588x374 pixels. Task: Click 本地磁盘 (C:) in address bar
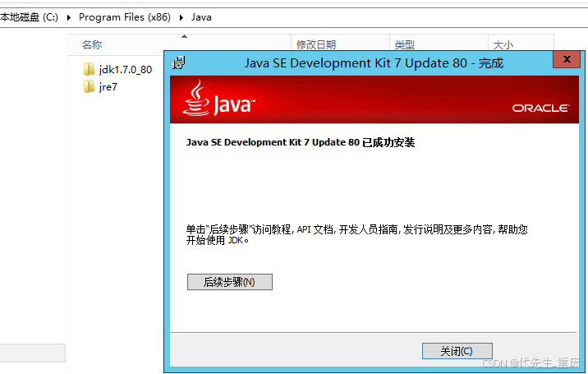[30, 17]
